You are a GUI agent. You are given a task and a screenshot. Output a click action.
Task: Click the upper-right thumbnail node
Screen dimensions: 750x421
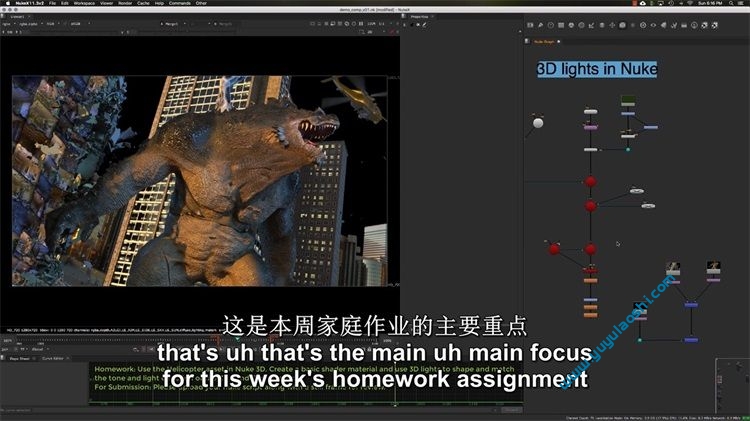[713, 267]
